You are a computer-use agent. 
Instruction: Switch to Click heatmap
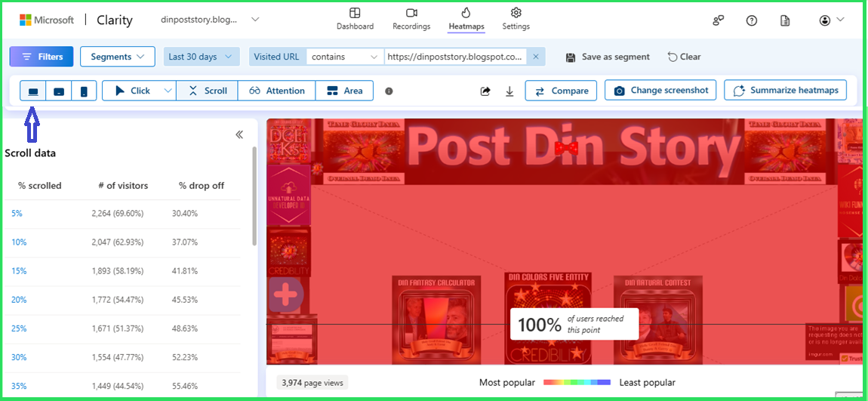[132, 91]
